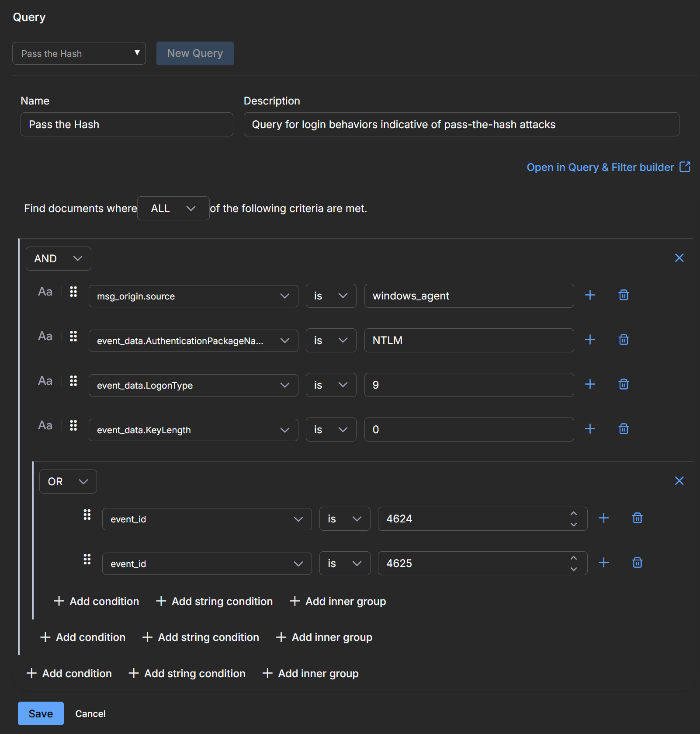Click plus icon next to 4624 value

pyautogui.click(x=603, y=518)
